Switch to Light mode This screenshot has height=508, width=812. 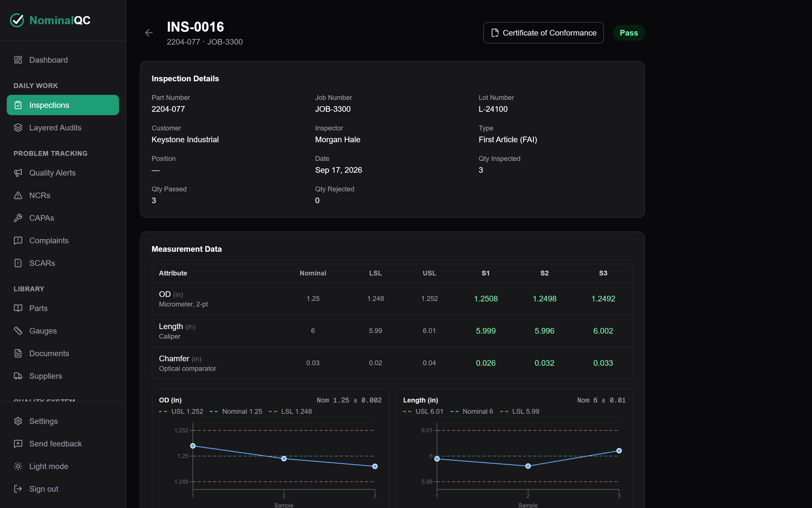pyautogui.click(x=63, y=466)
